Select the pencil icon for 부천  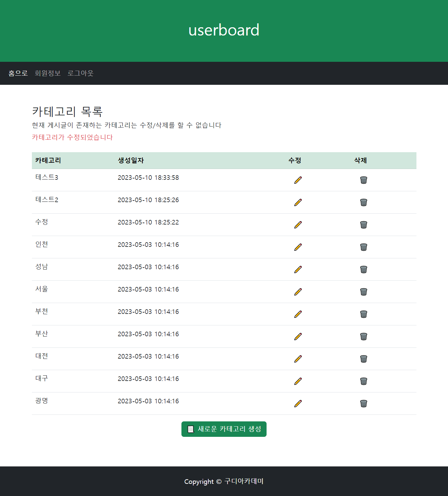click(298, 314)
